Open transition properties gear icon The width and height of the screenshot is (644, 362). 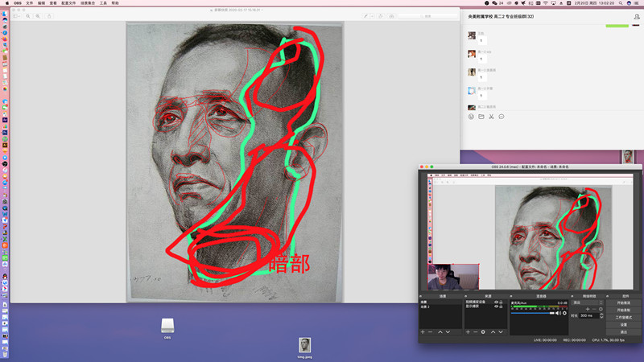[x=601, y=309]
